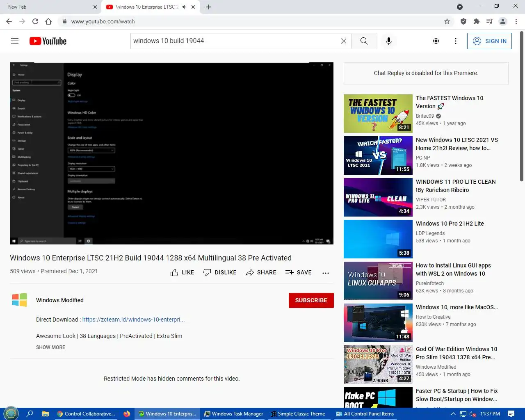Go to the YouTube home logo
Image resolution: width=525 pixels, height=420 pixels.
click(48, 41)
